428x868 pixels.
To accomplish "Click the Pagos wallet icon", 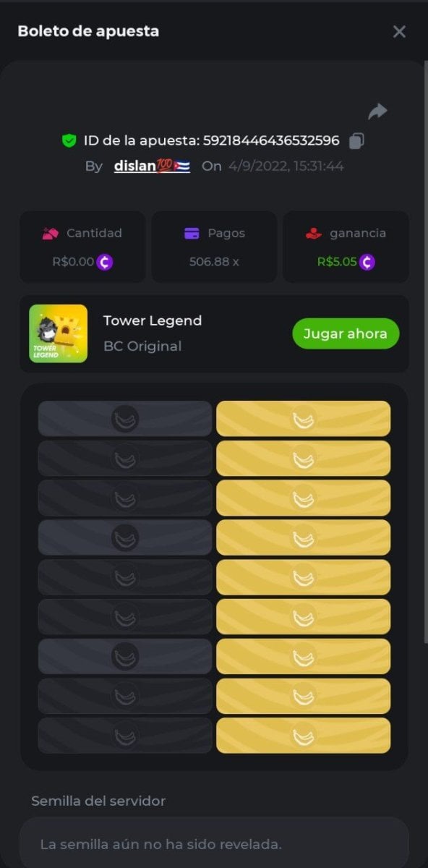I will point(192,233).
